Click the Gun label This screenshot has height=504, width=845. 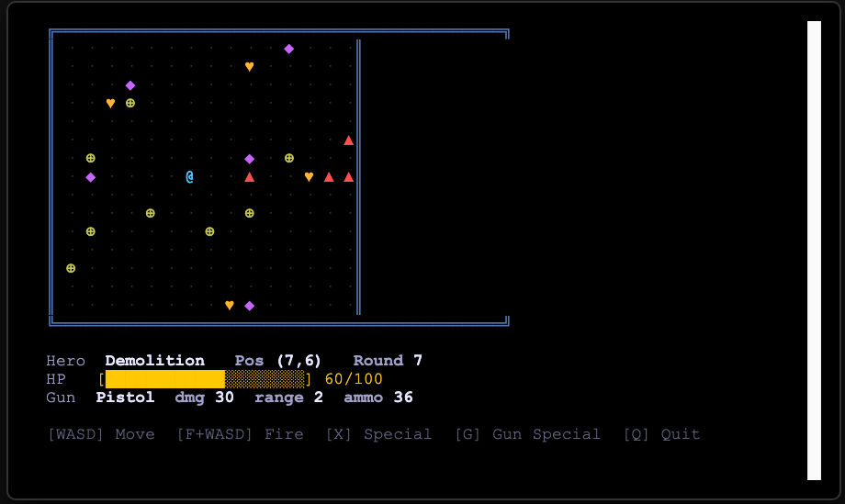(x=61, y=398)
